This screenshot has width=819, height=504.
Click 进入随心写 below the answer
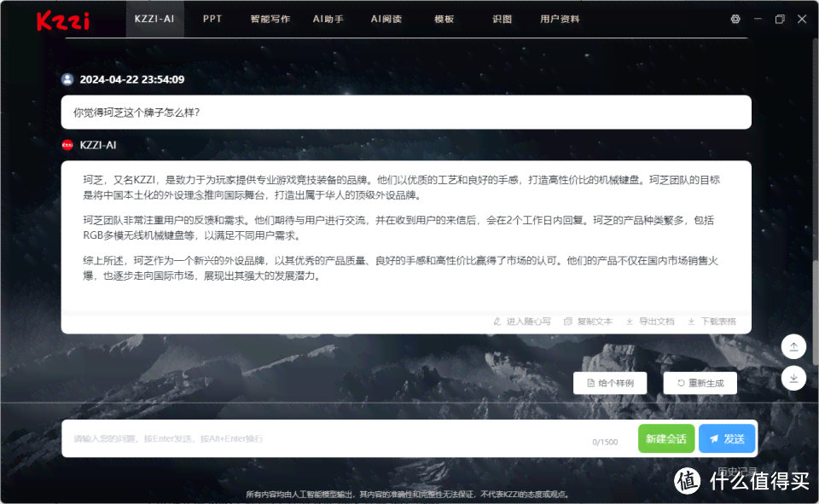[522, 322]
